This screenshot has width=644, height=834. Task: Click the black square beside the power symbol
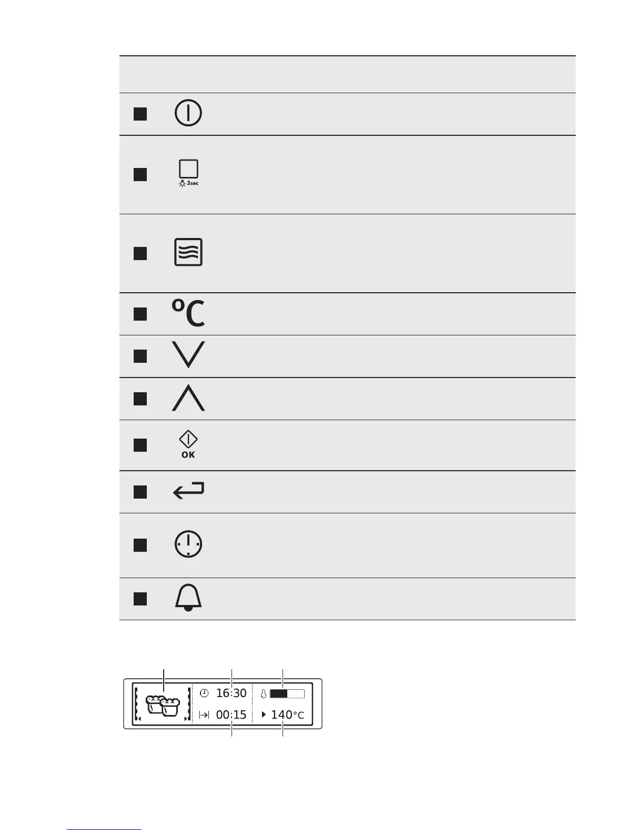tap(140, 114)
